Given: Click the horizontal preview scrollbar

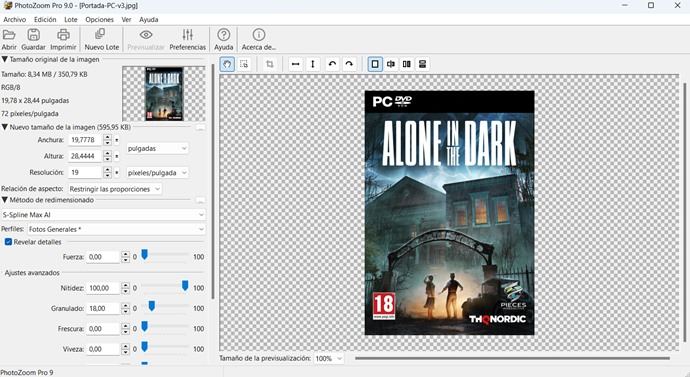Looking at the screenshot, I should pyautogui.click(x=513, y=359).
